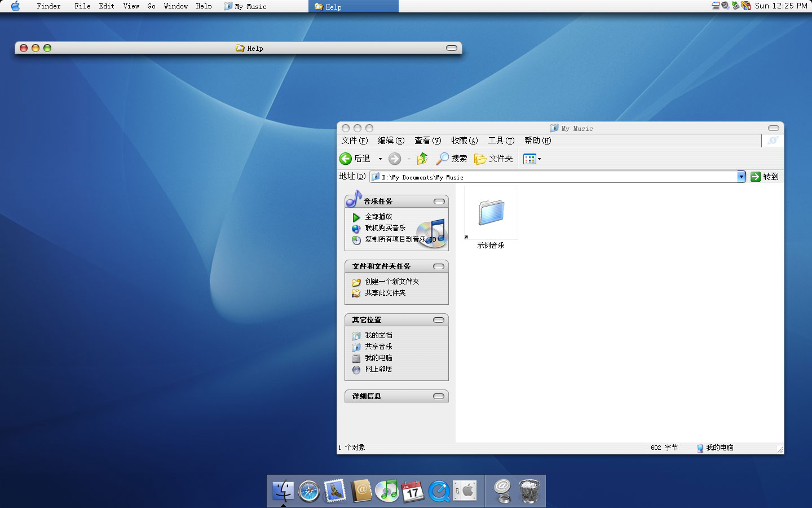Open the View menu in top bar

131,6
